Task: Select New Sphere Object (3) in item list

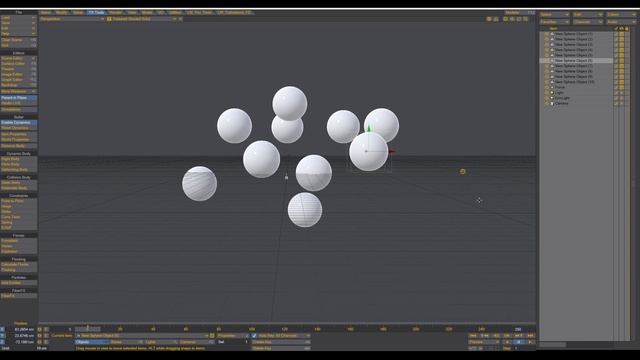Action: [x=573, y=44]
